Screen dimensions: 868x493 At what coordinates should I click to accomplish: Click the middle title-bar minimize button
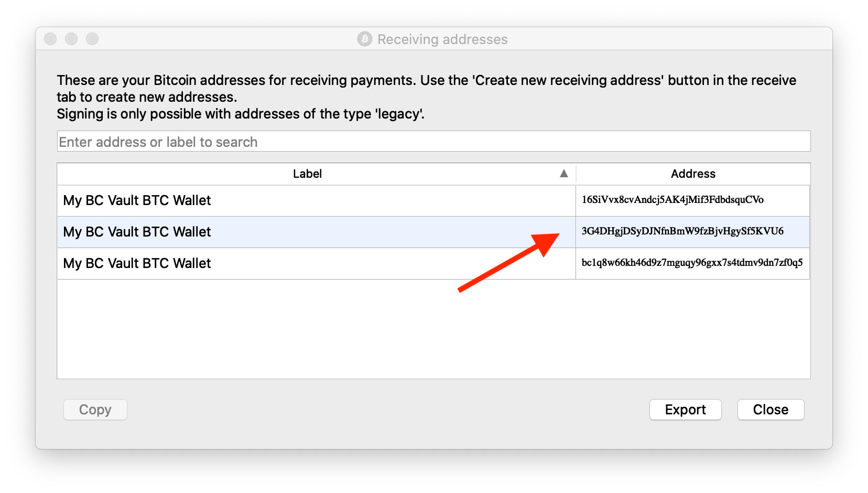71,39
